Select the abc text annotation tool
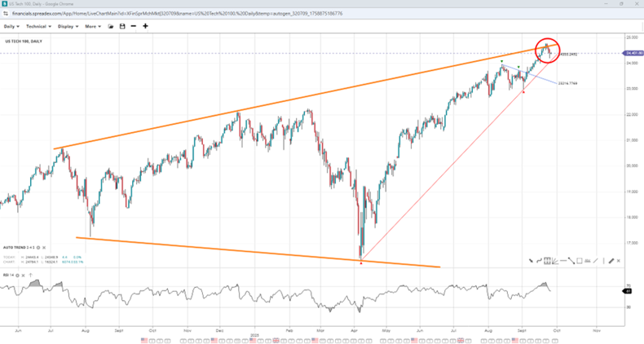644x344 pixels. [587, 261]
